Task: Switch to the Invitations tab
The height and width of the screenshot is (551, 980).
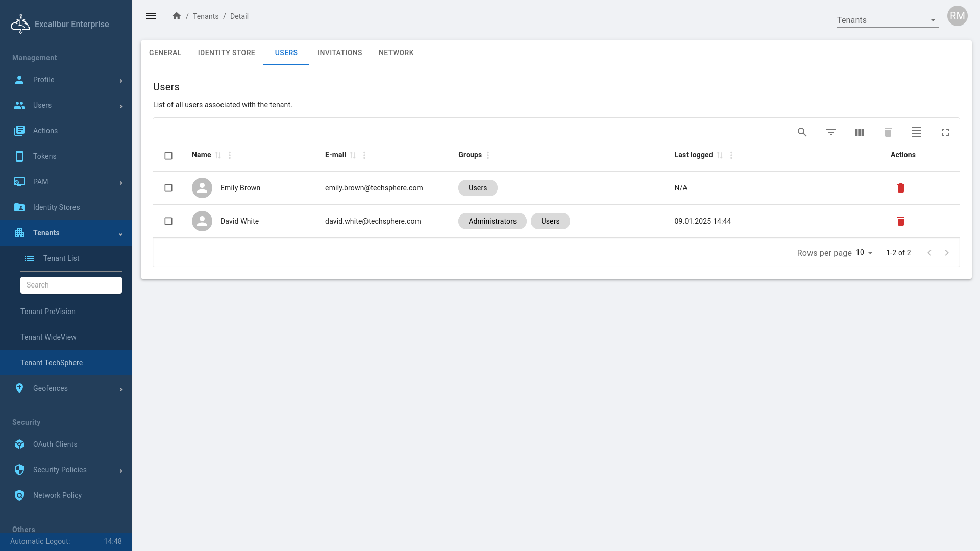Action: pos(339,53)
